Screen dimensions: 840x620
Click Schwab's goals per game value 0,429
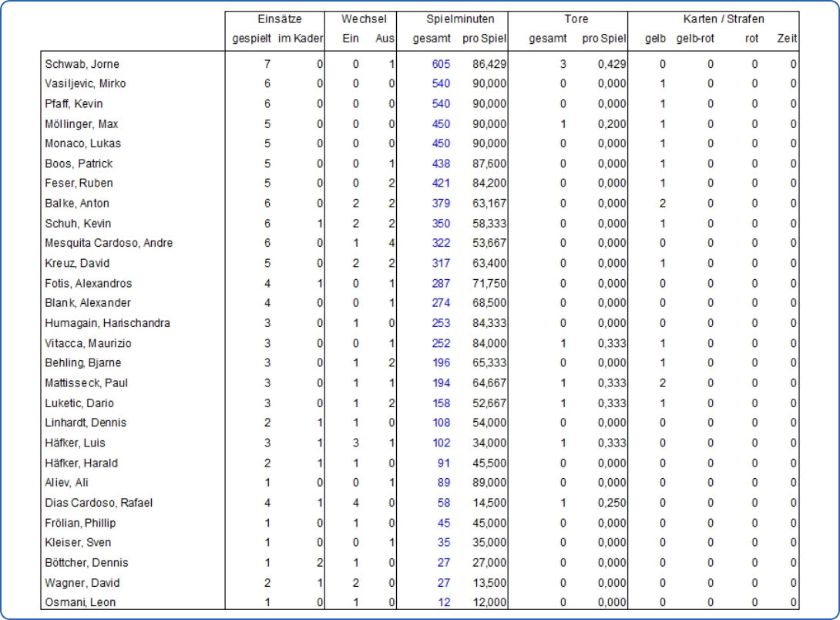click(610, 64)
